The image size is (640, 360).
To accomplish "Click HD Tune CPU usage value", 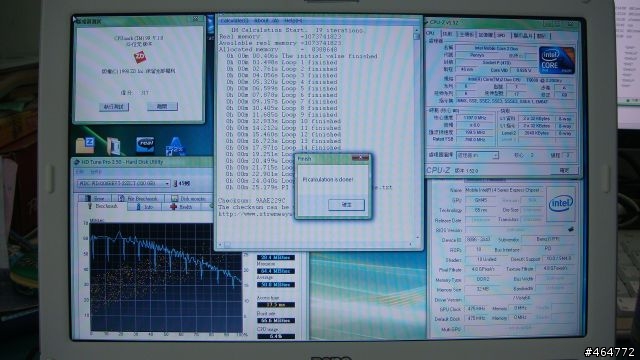I will click(x=276, y=336).
